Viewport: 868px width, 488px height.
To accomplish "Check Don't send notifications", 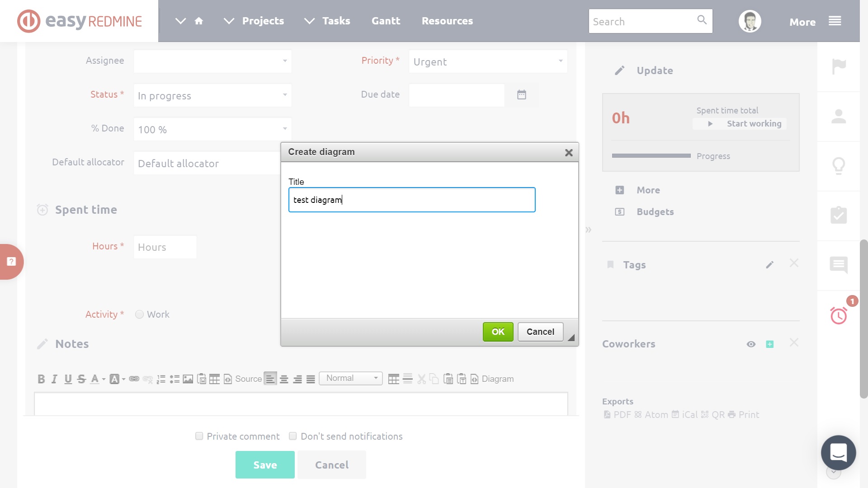I will (x=292, y=436).
